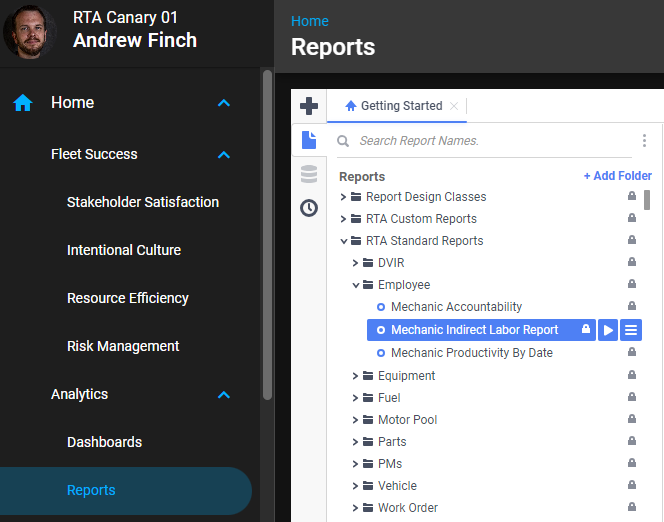
Task: Collapse the Fleet Success section
Action: pyautogui.click(x=224, y=155)
